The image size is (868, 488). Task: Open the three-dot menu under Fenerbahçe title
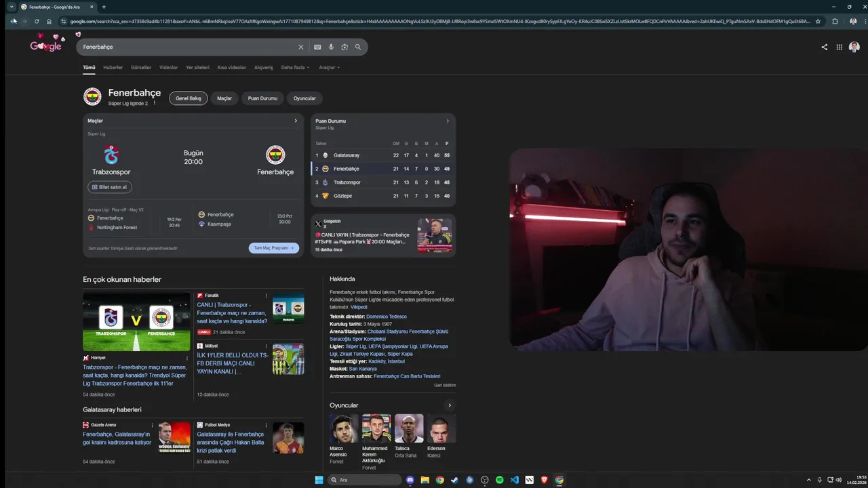(155, 103)
